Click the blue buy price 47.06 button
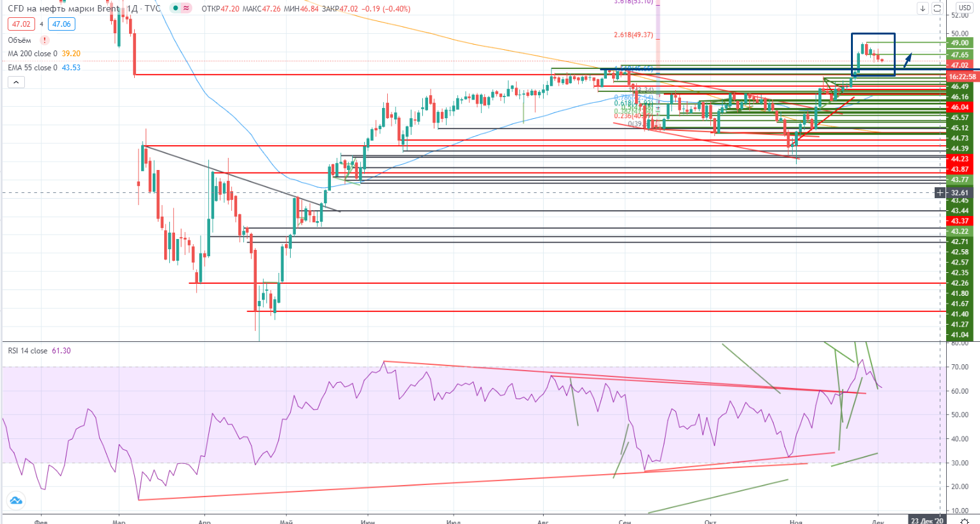This screenshot has width=980, height=524. pyautogui.click(x=61, y=24)
